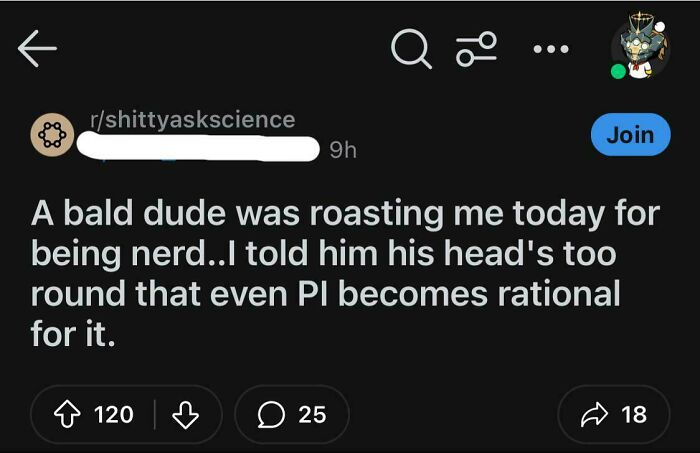Screen dimensions: 700x453
Task: Open the 25 comments
Action: tap(291, 414)
